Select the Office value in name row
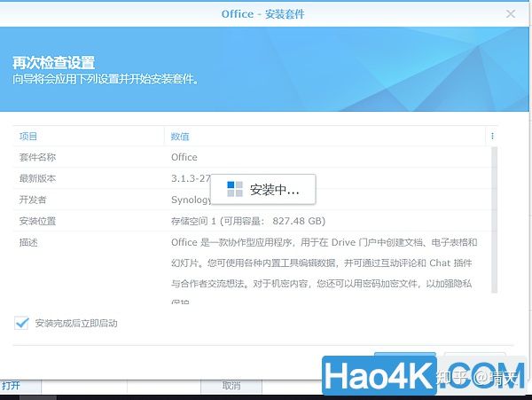The image size is (532, 400). pos(184,157)
